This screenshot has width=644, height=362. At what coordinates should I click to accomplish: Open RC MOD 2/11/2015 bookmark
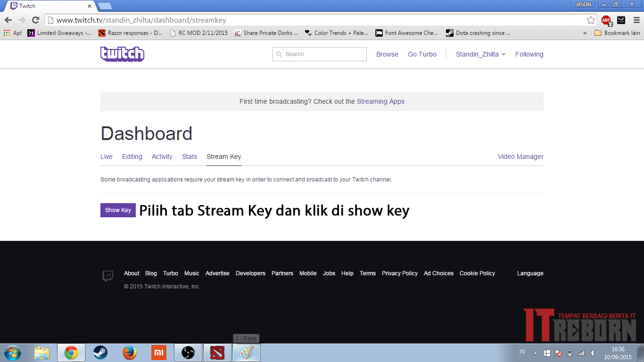point(198,33)
